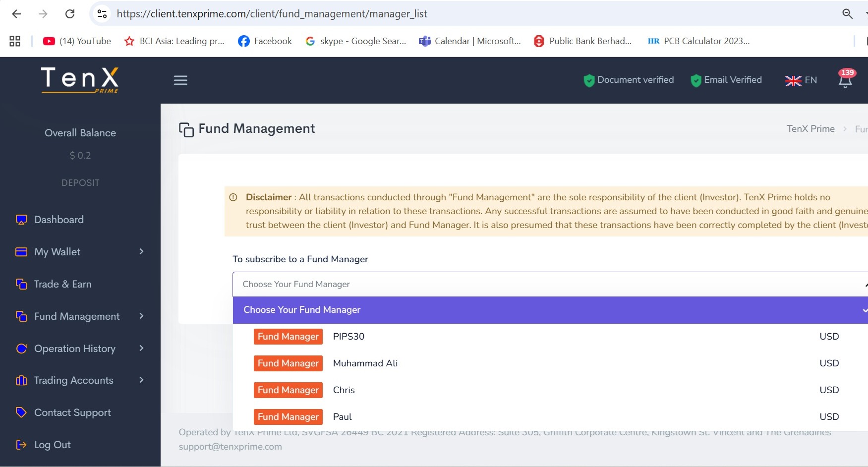Open Contact Support in the sidebar

(72, 412)
